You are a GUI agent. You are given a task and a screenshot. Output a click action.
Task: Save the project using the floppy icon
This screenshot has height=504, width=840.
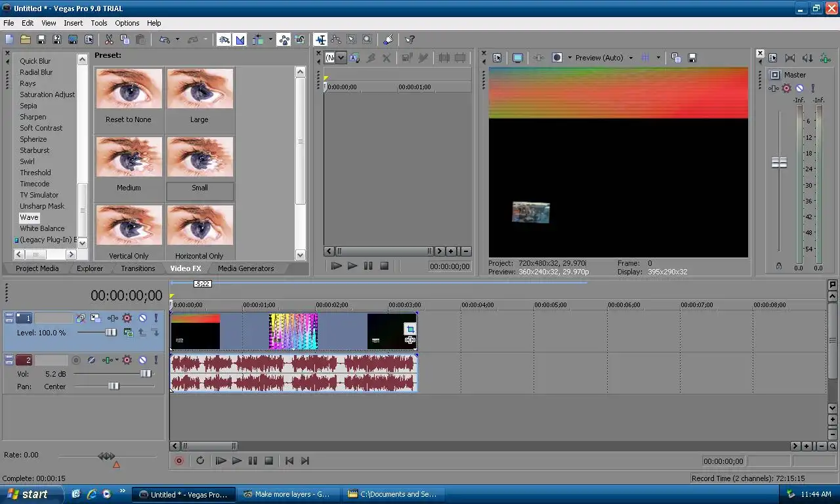[x=41, y=40]
